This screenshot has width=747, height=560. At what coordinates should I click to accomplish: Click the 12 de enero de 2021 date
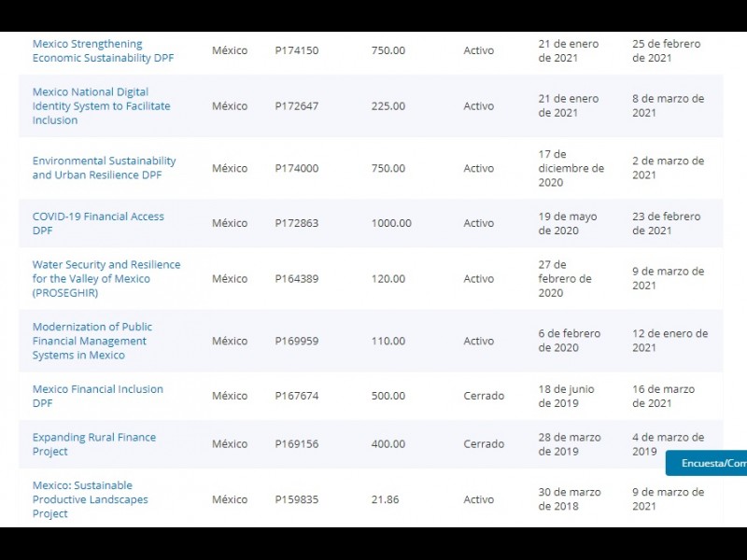669,341
